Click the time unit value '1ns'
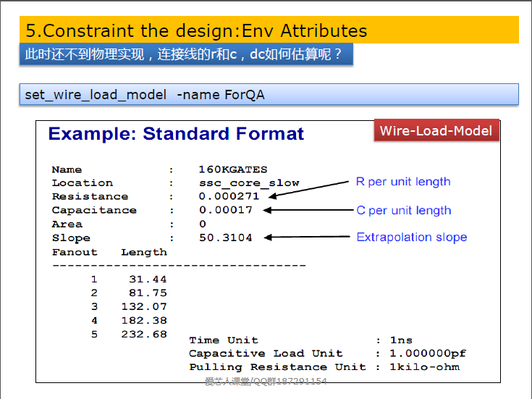 pyautogui.click(x=401, y=340)
